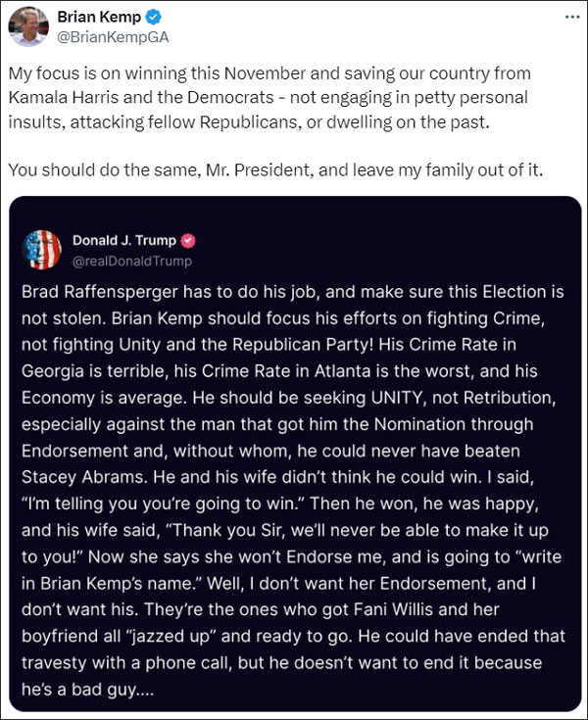Visit the @realDonaldTrump handle
The width and height of the screenshot is (588, 720).
pyautogui.click(x=132, y=261)
